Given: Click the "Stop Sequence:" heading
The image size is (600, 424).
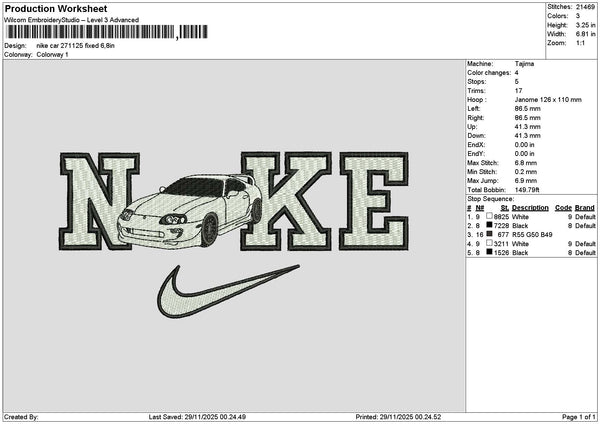Looking at the screenshot, I should click(x=491, y=199).
